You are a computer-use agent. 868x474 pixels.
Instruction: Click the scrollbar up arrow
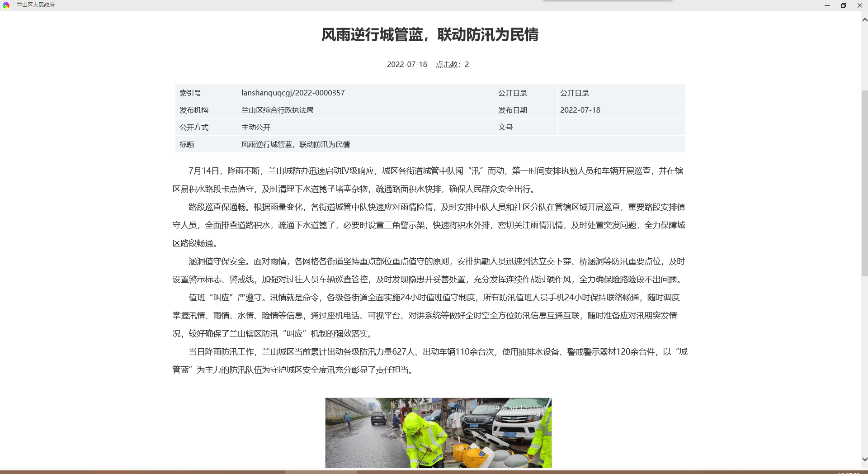pyautogui.click(x=864, y=20)
